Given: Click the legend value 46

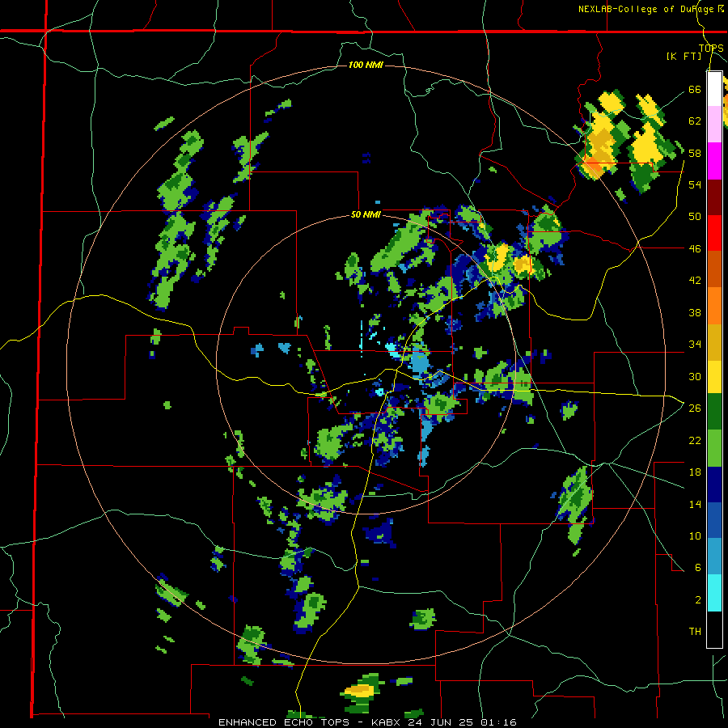Looking at the screenshot, I should 695,249.
